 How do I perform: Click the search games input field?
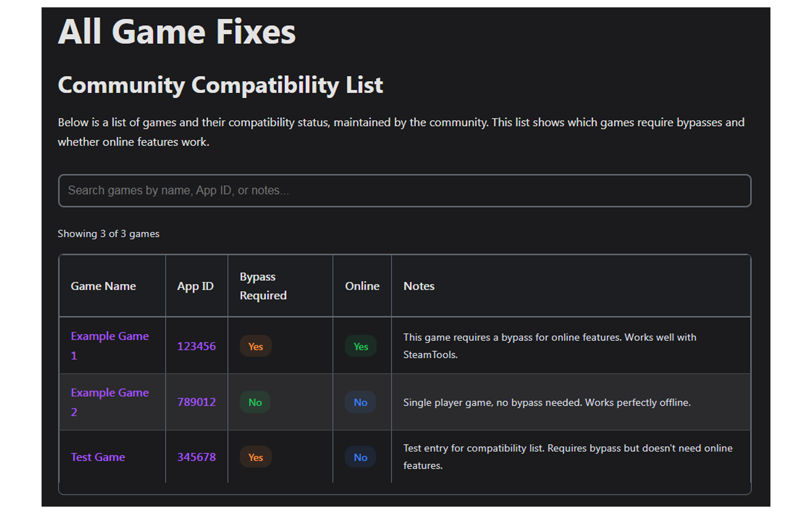pyautogui.click(x=405, y=190)
